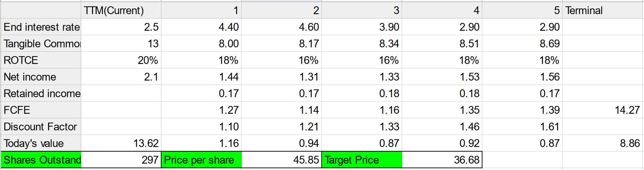Click the green Price per share label
This screenshot has width=644, height=170.
pyautogui.click(x=201, y=160)
